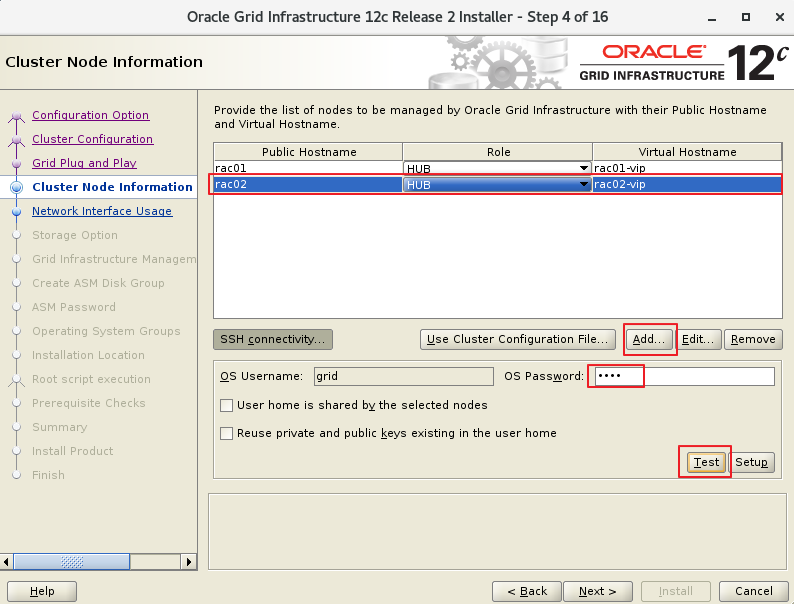This screenshot has width=794, height=604.
Task: Add a new cluster node
Action: click(649, 339)
